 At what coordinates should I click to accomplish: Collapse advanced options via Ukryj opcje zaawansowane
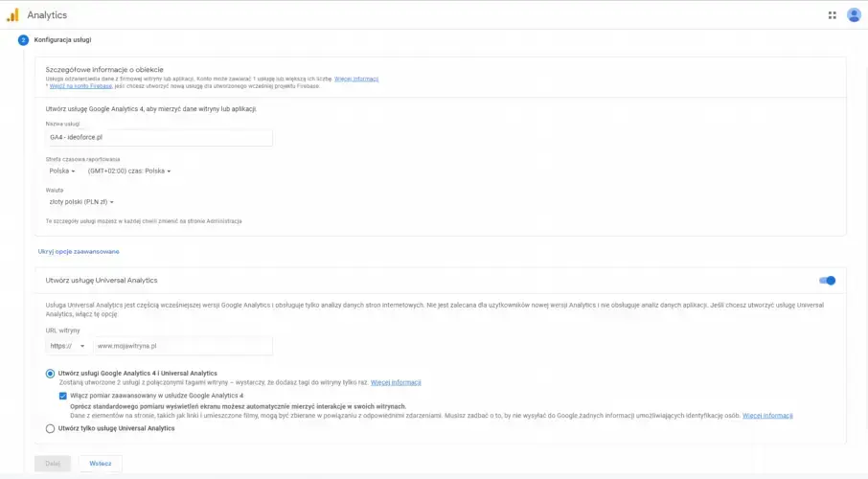click(x=79, y=251)
